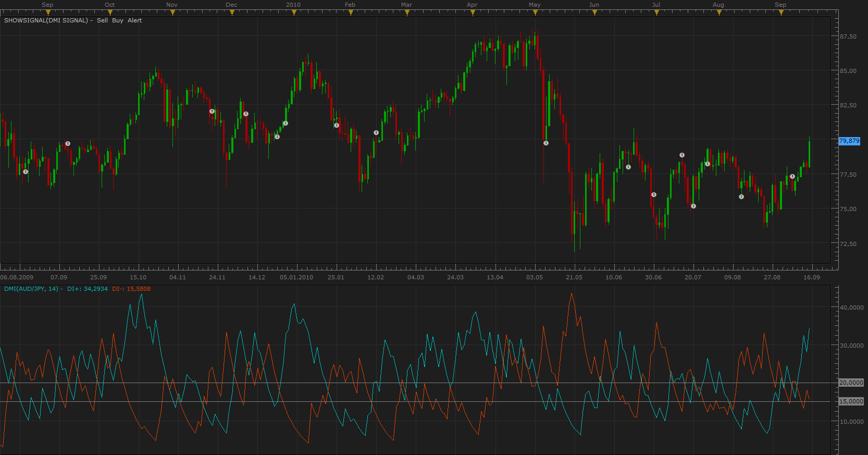
Task: Select the Jun month triangle marker
Action: 594,13
